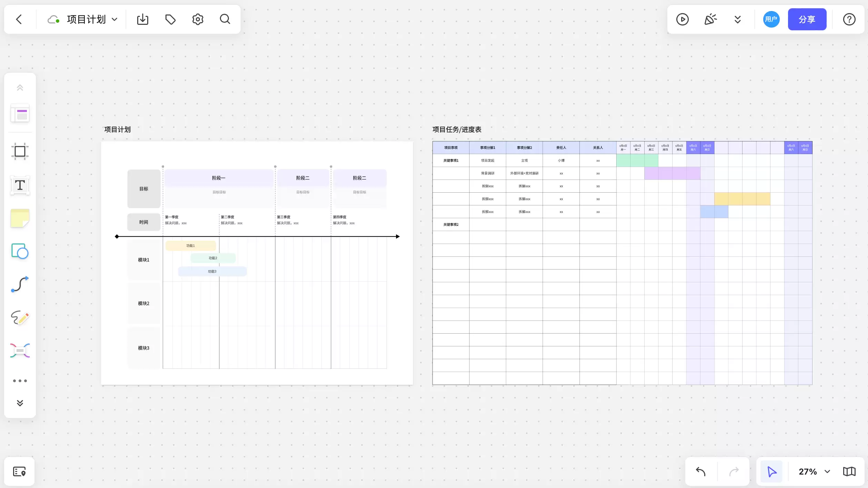Undo the last action
Image resolution: width=868 pixels, height=488 pixels.
[701, 471]
